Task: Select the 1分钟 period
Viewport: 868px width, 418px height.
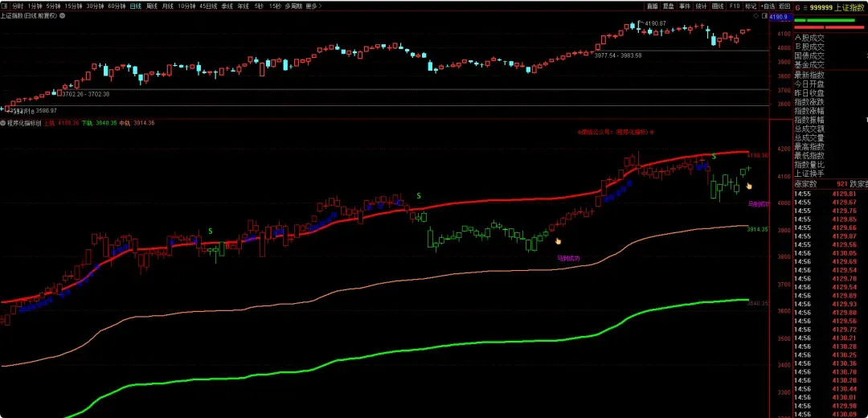Action: point(35,6)
